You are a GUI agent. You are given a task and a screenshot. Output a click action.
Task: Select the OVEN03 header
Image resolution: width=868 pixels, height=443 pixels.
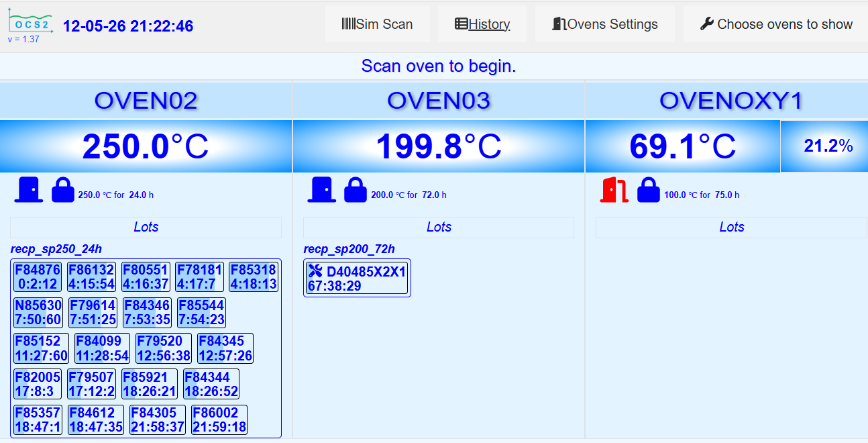[439, 101]
